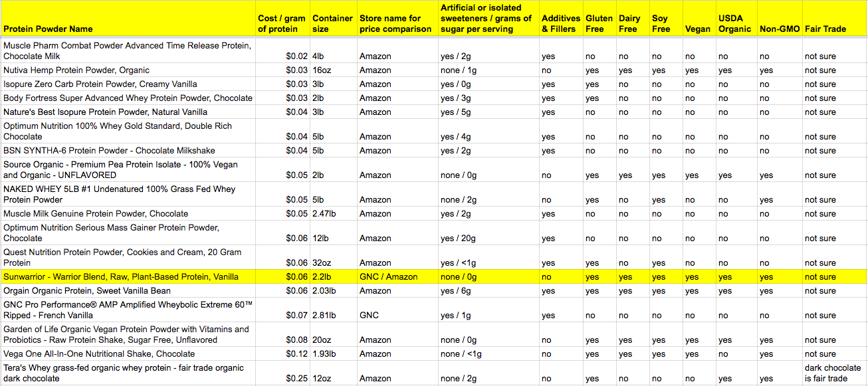The width and height of the screenshot is (868, 386).
Task: Select the 'yes / 20g' sweeteners cell
Action: (488, 233)
